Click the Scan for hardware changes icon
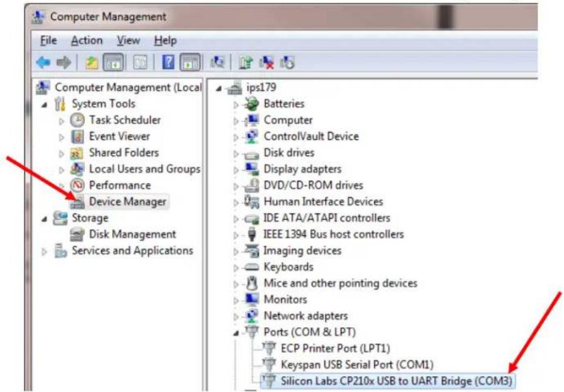 coord(218,62)
